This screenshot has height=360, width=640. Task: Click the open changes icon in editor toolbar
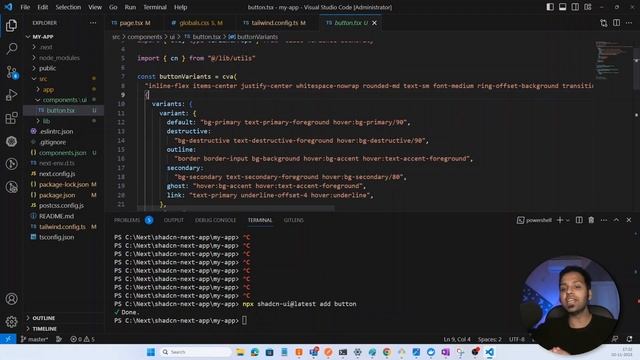click(604, 23)
